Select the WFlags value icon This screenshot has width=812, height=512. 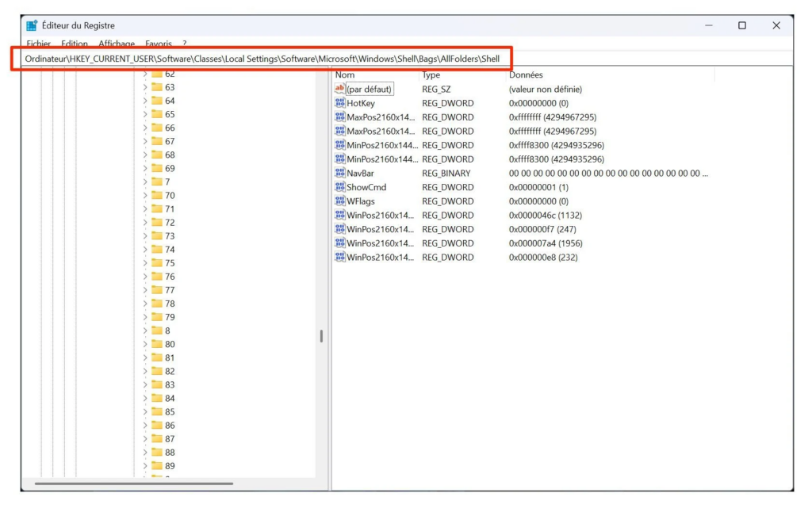[x=340, y=201]
